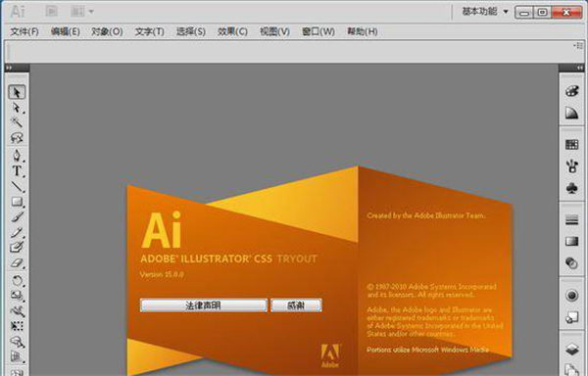Expand the right panel dock with double arrows
Image resolution: width=588 pixels, height=376 pixels.
click(580, 68)
